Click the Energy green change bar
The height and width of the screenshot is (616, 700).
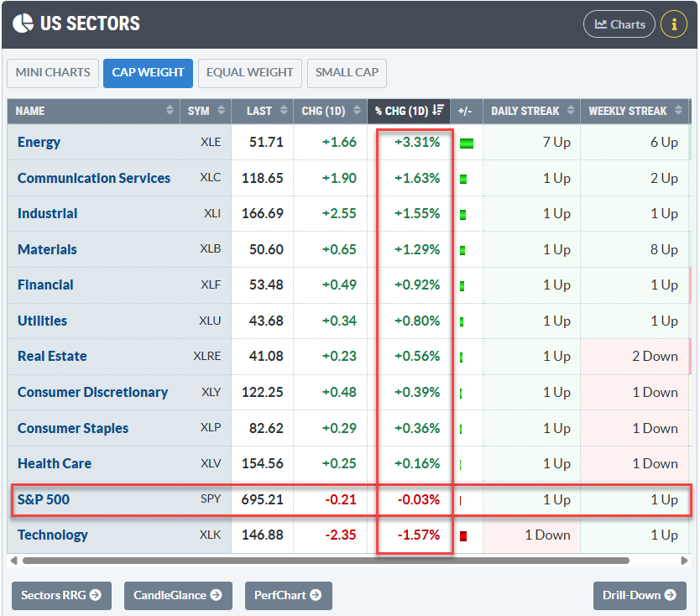[x=467, y=144]
